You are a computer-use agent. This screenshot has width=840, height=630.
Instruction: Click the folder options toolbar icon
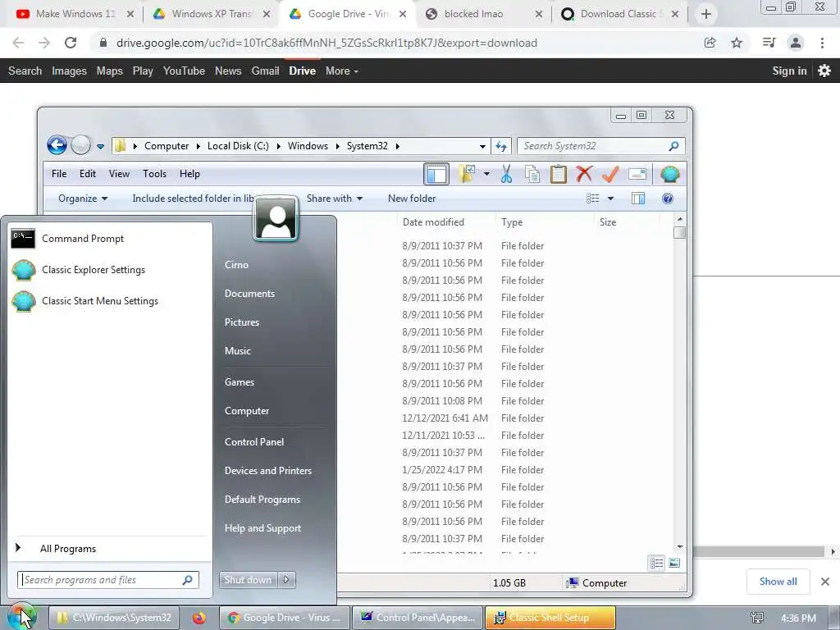click(x=467, y=174)
